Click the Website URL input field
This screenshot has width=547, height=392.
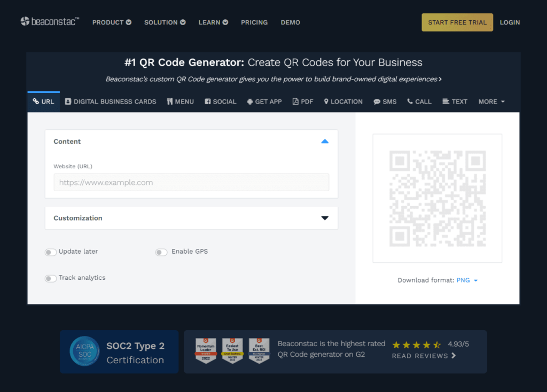point(191,183)
